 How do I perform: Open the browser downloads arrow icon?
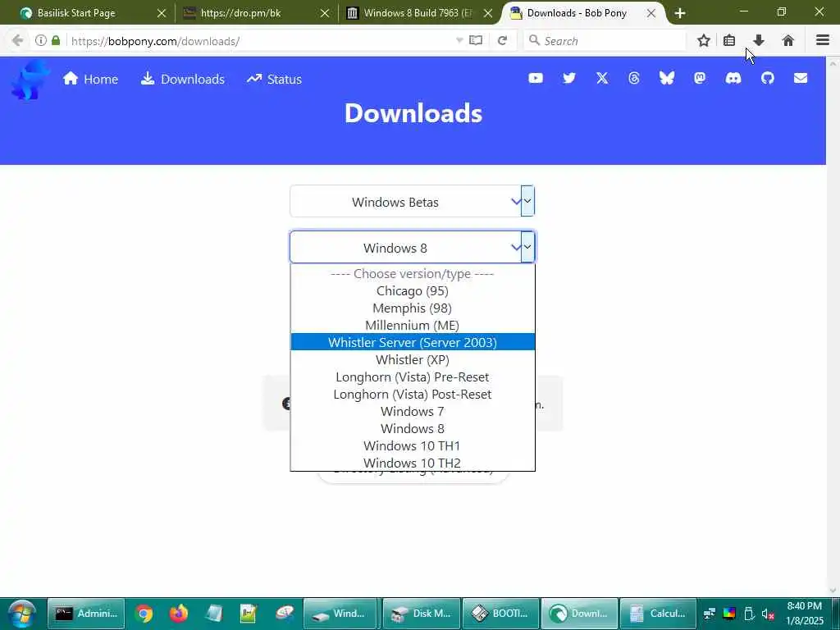point(759,41)
